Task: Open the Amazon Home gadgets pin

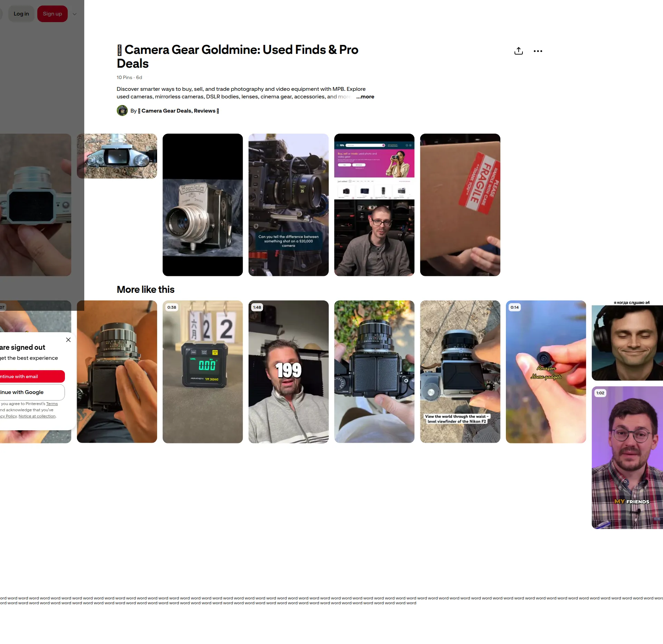Action: click(546, 372)
